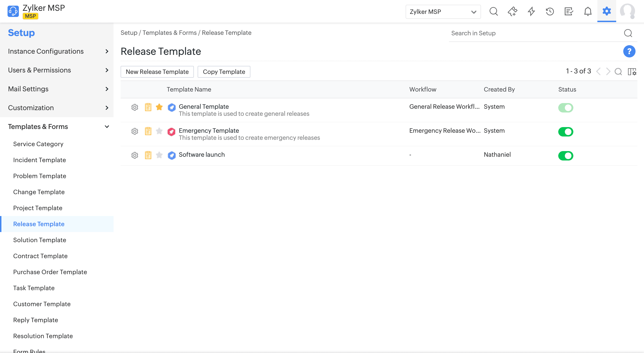Select Purchase Order Template menu item
This screenshot has height=353, width=644.
tap(50, 272)
